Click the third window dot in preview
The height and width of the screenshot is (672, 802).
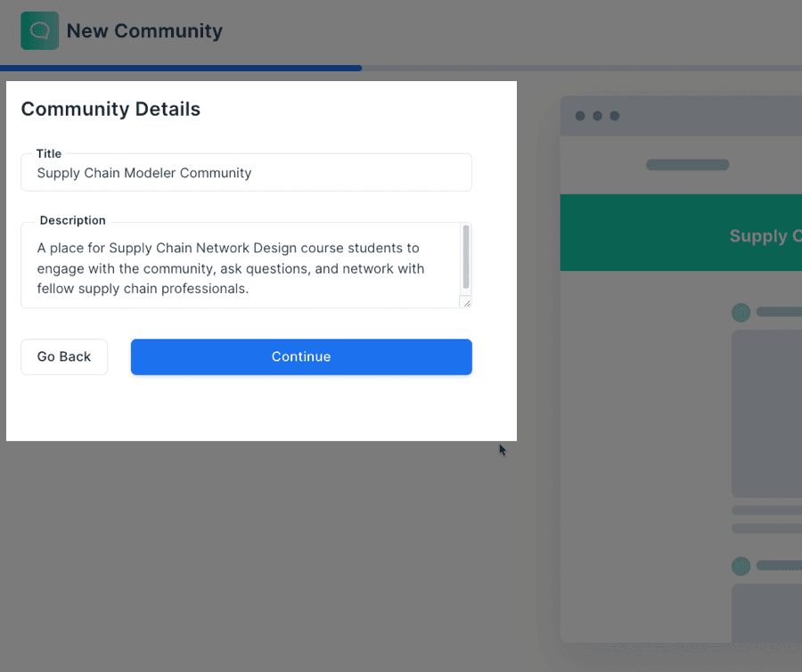click(614, 116)
